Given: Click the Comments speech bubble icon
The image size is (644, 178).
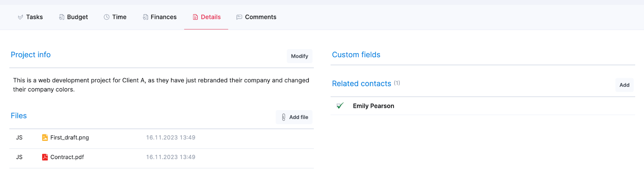Looking at the screenshot, I should 239,17.
